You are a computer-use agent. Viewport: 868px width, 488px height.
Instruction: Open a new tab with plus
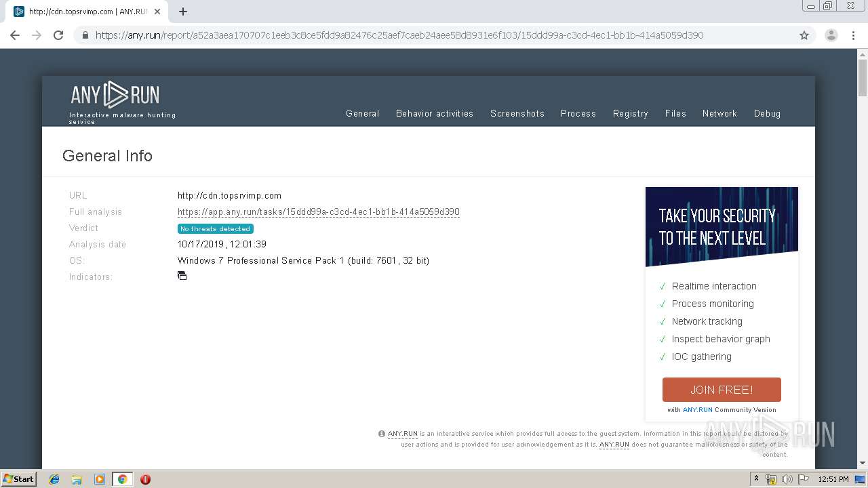point(183,12)
